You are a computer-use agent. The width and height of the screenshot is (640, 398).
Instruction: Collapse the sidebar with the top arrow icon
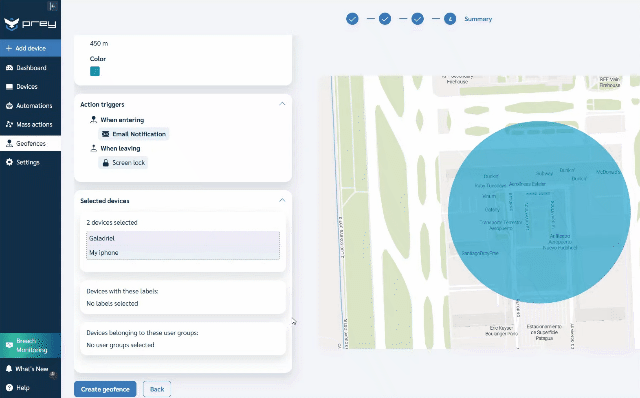(52, 6)
